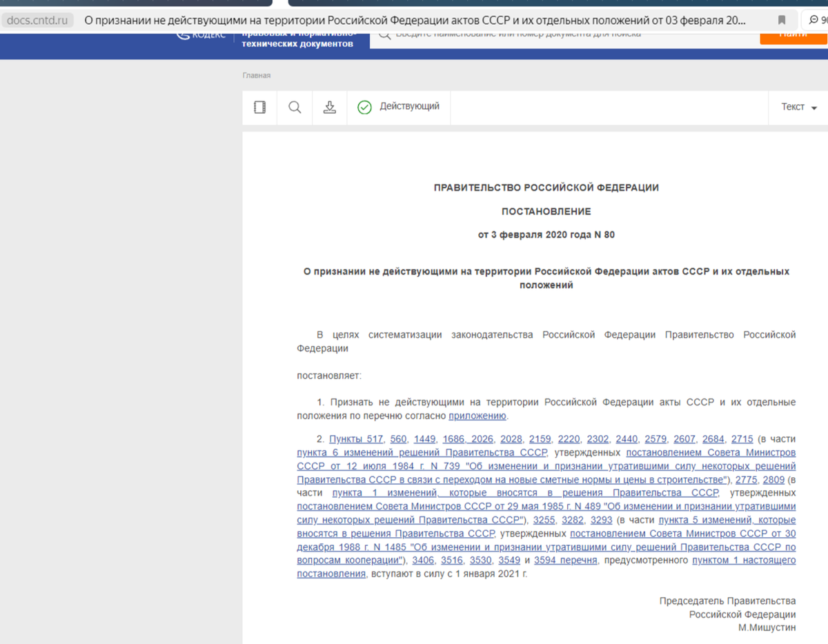Open the 3406 item link
Viewport: 828px width, 644px height.
tap(423, 561)
